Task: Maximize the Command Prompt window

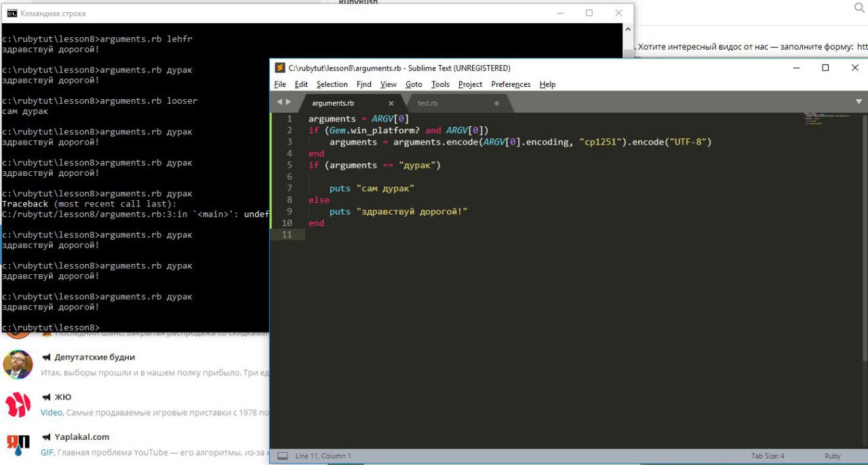Action: 589,13
